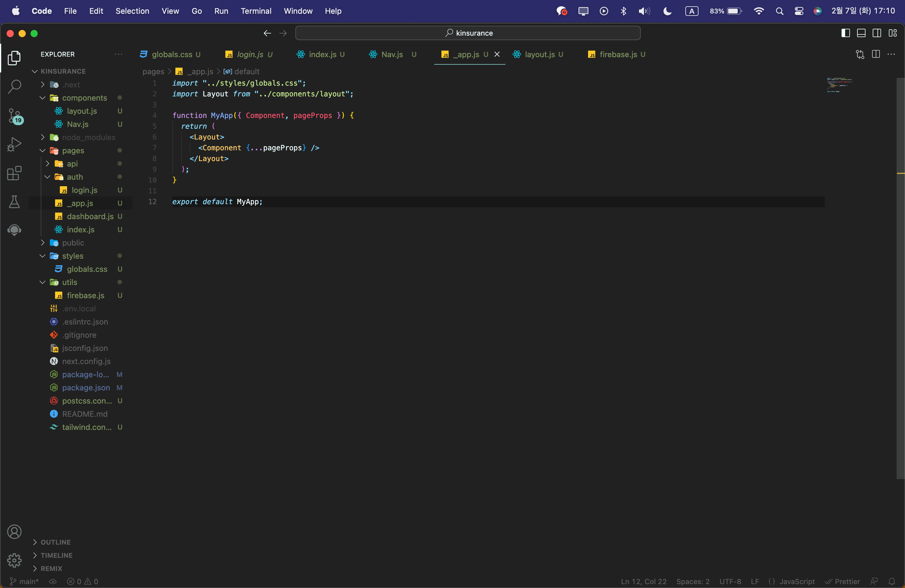Toggle secondary side bar visibility
The height and width of the screenshot is (588, 905).
click(877, 33)
